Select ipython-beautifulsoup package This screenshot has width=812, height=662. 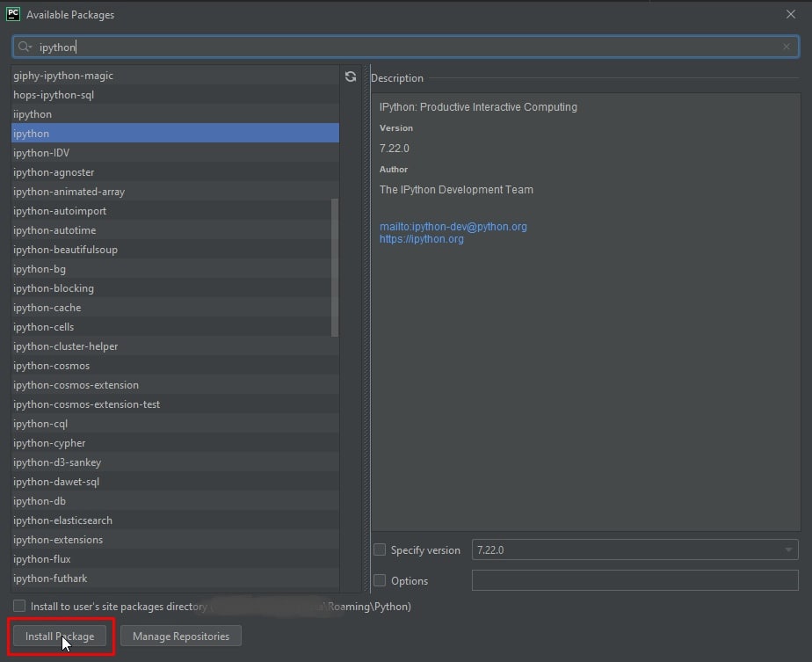pyautogui.click(x=175, y=249)
